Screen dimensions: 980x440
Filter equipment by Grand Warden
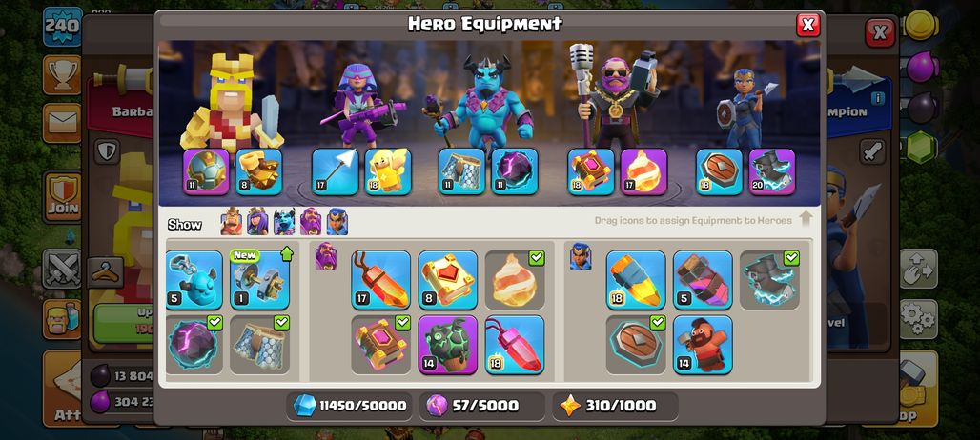tap(311, 222)
